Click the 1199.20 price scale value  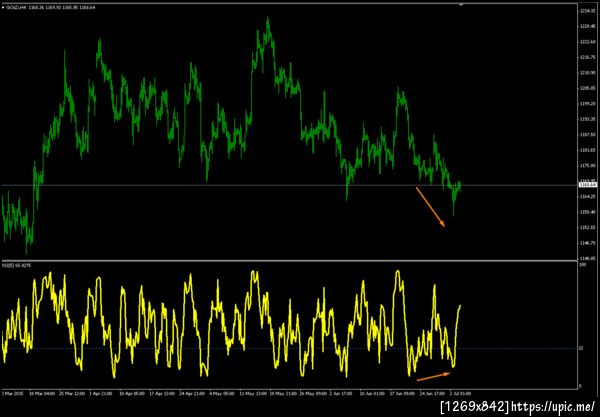coord(588,104)
